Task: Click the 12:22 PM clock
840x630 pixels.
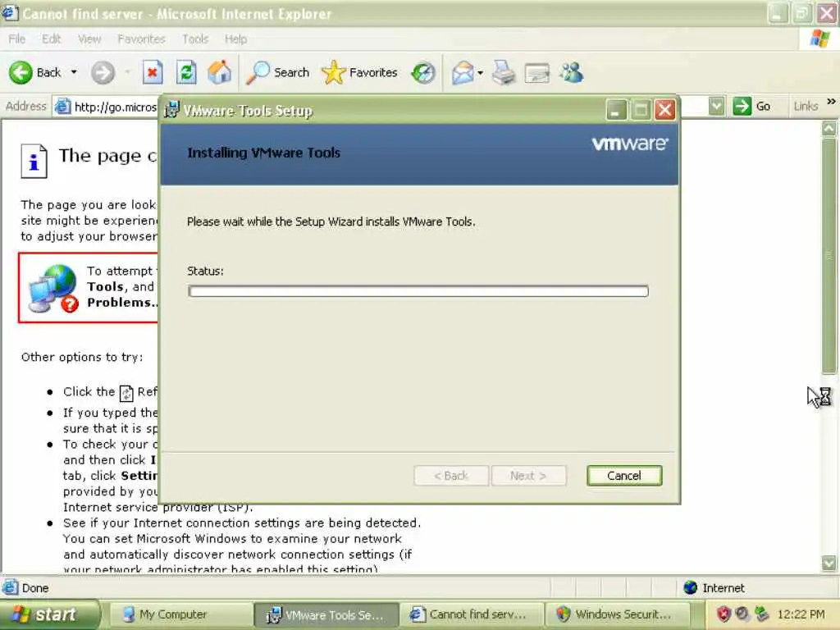Action: coord(801,614)
